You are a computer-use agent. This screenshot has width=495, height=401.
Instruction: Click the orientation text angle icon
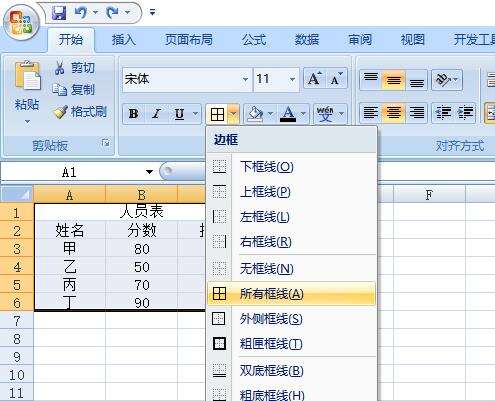pyautogui.click(x=443, y=80)
